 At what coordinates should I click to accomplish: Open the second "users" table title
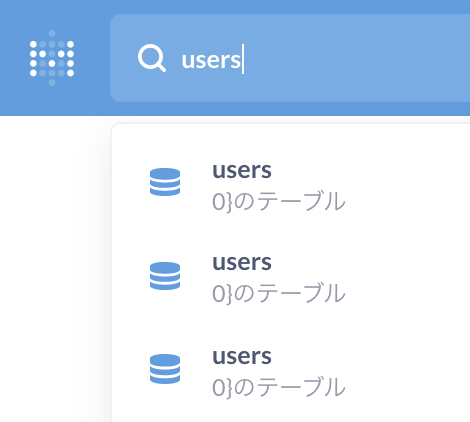(242, 262)
